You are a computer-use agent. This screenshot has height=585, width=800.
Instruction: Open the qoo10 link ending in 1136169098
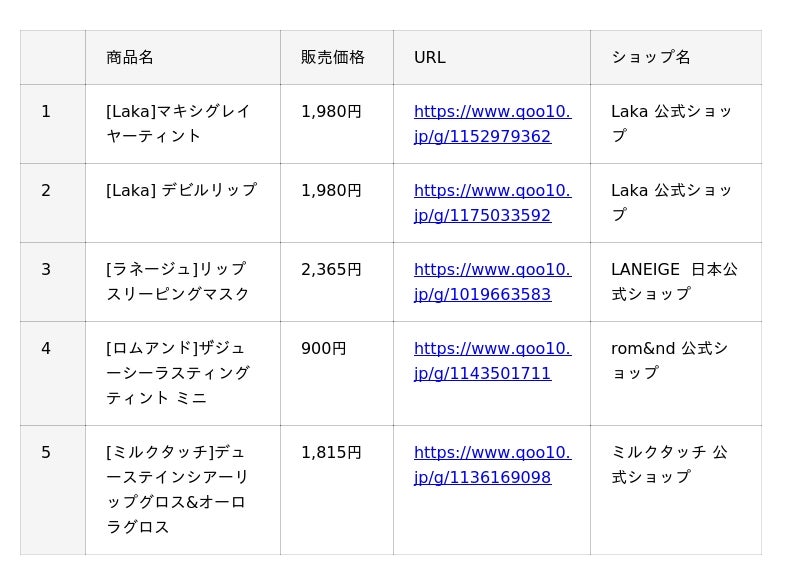coord(492,465)
